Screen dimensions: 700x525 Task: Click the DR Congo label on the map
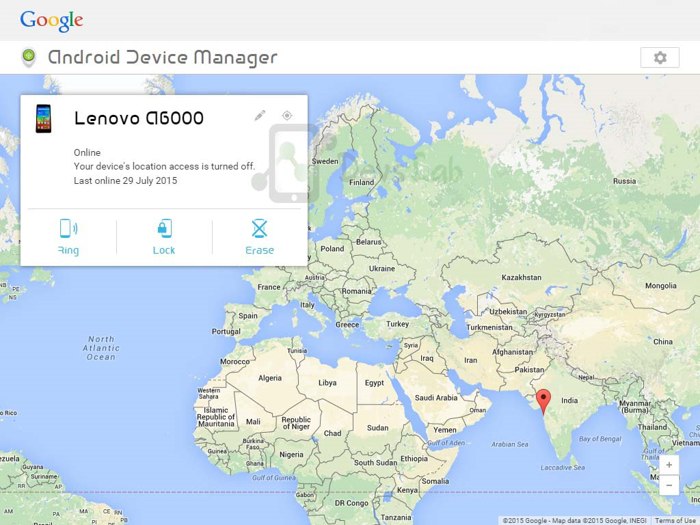(351, 503)
